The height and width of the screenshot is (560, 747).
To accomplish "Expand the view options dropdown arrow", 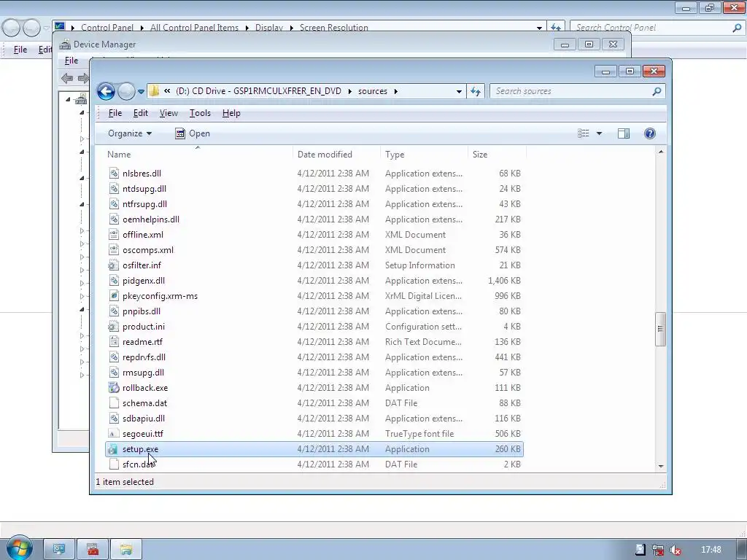I will (x=600, y=134).
